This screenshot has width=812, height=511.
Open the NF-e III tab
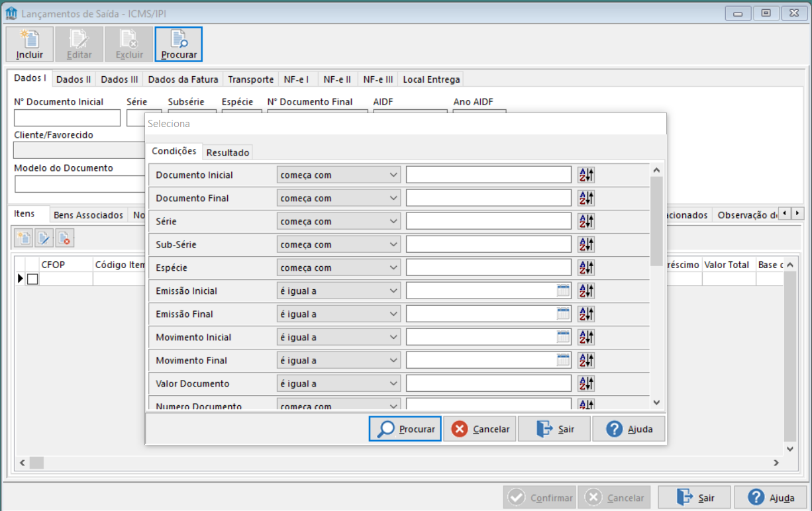coord(378,79)
